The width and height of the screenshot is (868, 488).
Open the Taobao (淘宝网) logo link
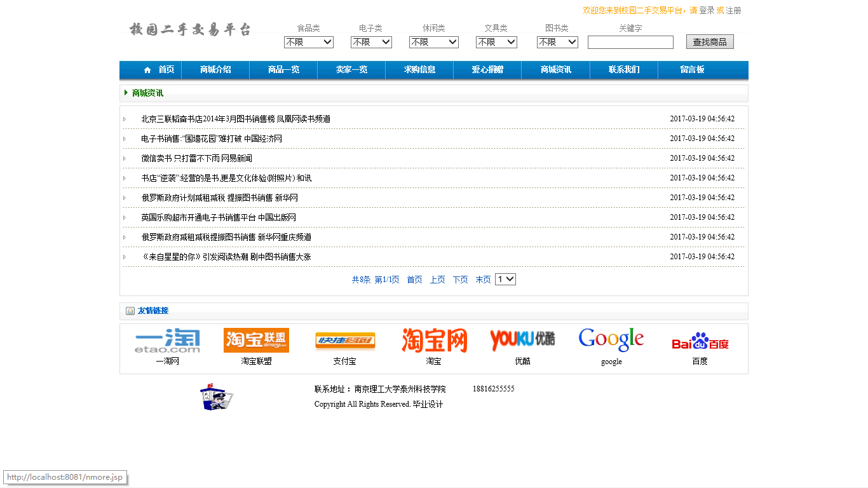(x=434, y=341)
